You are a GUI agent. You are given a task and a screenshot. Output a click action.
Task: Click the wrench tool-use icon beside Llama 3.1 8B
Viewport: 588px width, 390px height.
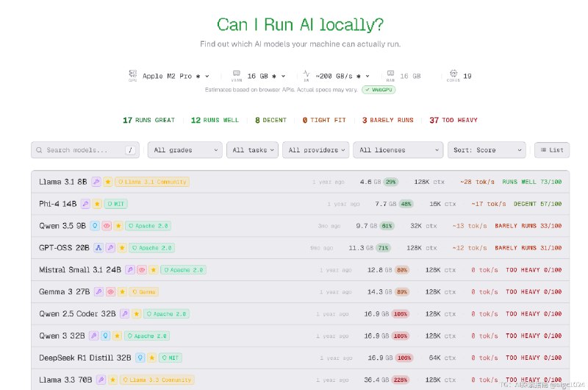(x=96, y=182)
